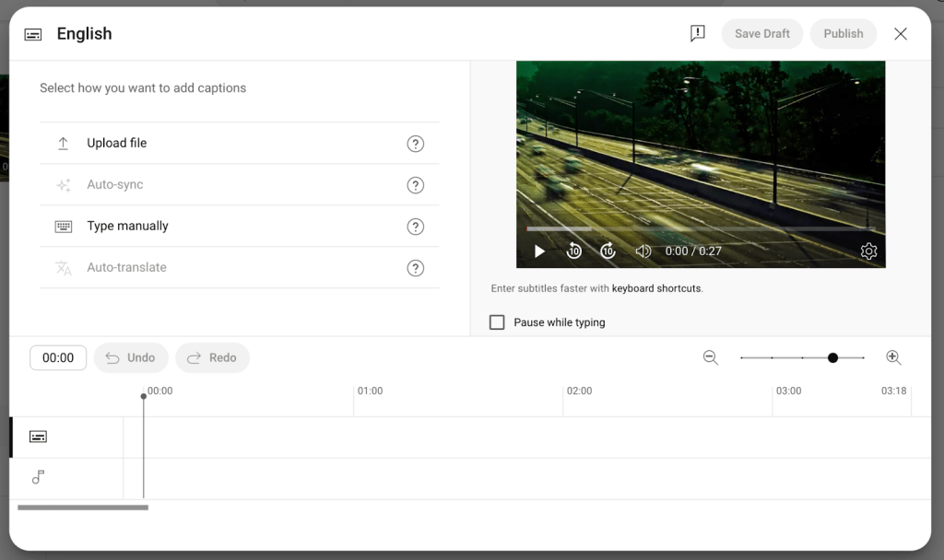Screen dimensions: 944x560
Task: Click the Publish button
Action: [x=843, y=33]
